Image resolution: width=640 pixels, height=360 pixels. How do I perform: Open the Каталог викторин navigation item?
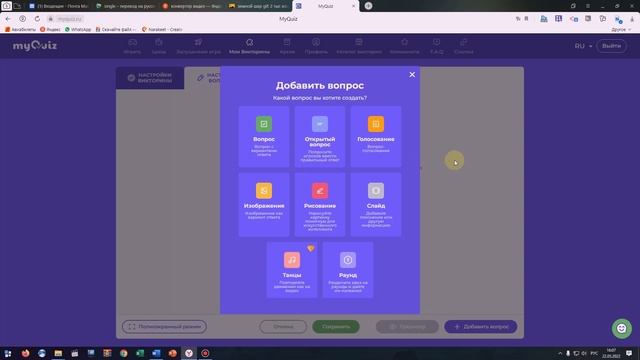[359, 46]
